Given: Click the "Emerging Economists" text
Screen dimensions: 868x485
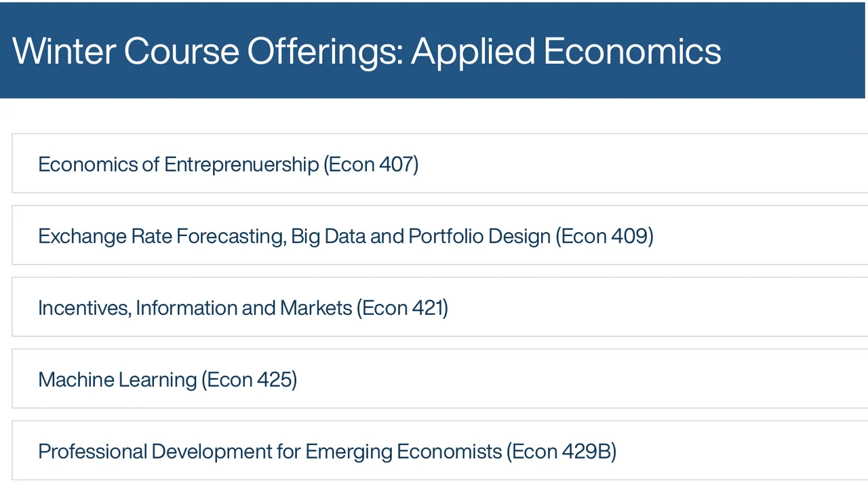Looking at the screenshot, I should coord(403,452).
